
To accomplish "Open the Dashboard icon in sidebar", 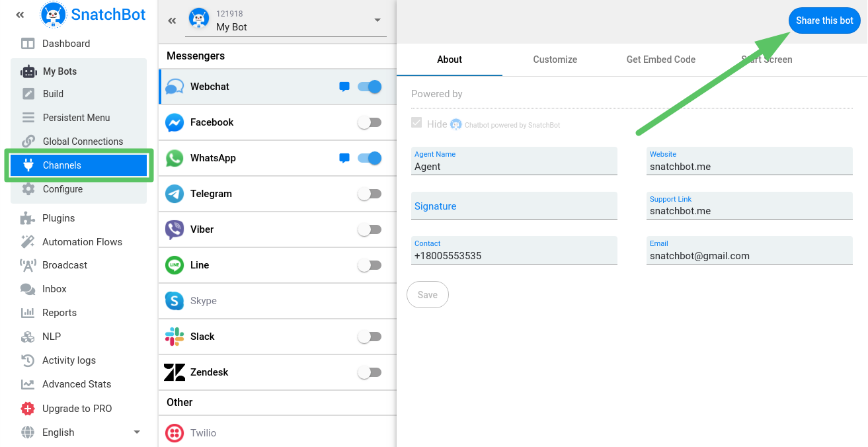I will coord(28,44).
